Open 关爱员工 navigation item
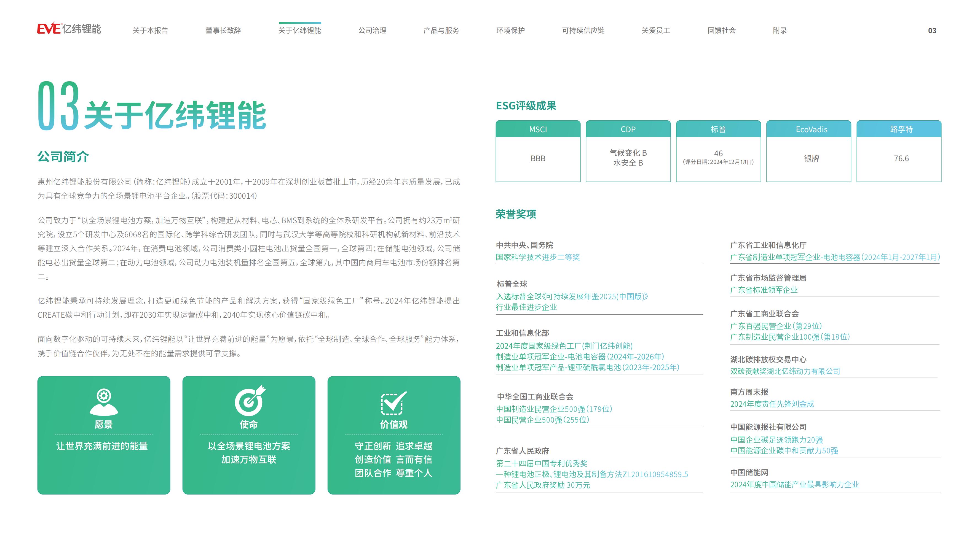This screenshot has width=980, height=551. (x=656, y=30)
